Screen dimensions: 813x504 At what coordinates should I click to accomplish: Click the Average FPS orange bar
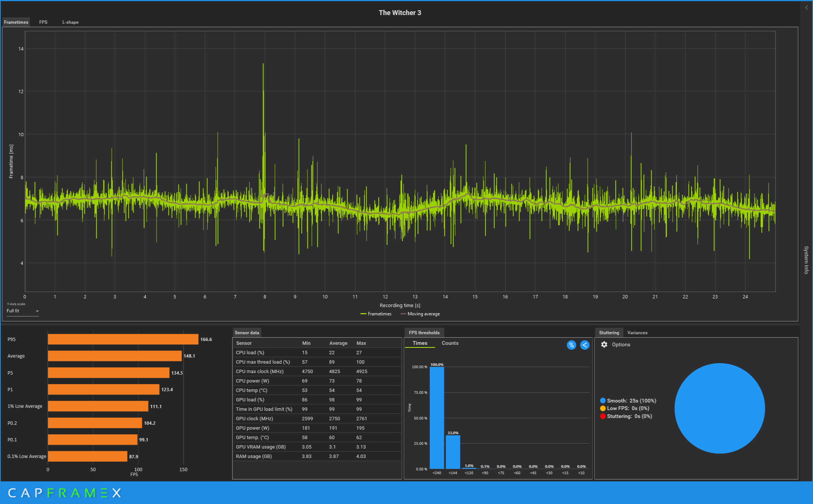click(x=115, y=356)
